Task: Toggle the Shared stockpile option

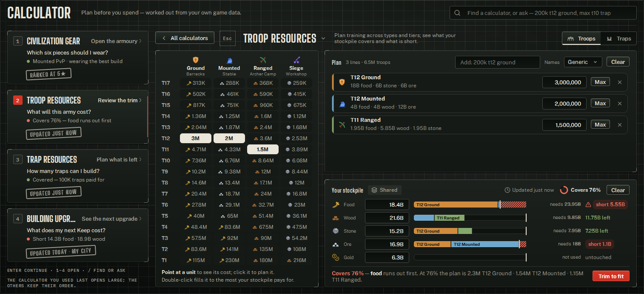Action: coord(385,190)
